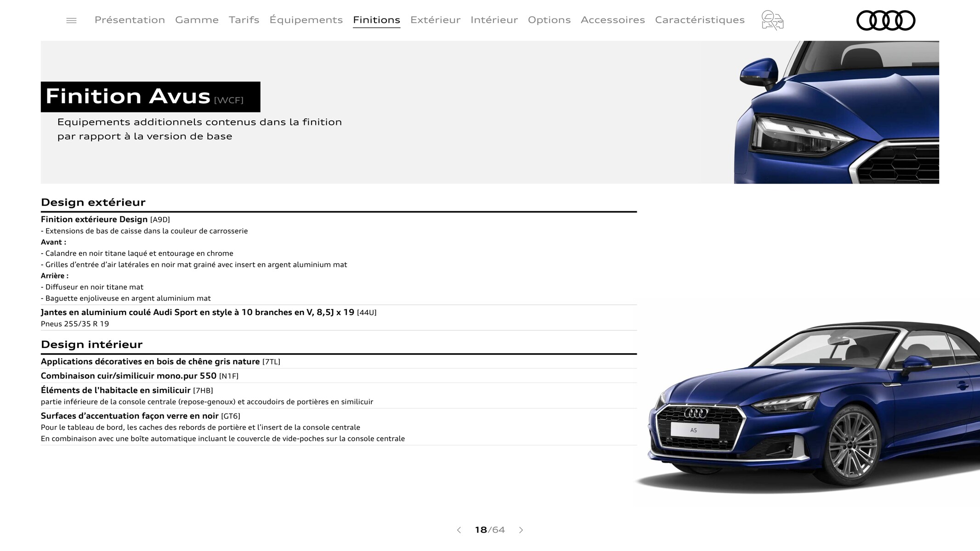980x551 pixels.
Task: Click the 'Avant :' label
Action: [53, 242]
